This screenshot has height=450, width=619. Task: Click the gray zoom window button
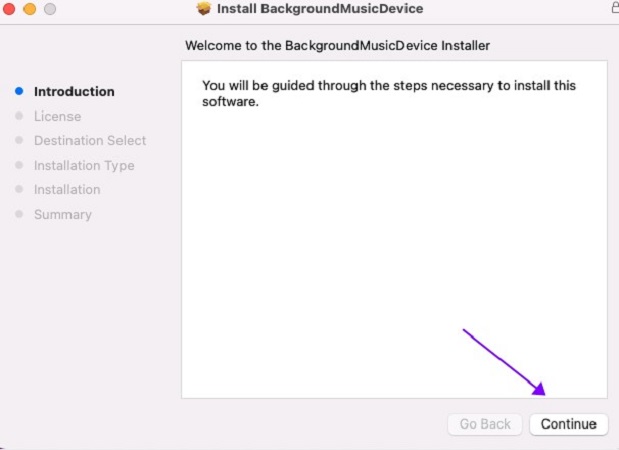click(49, 9)
